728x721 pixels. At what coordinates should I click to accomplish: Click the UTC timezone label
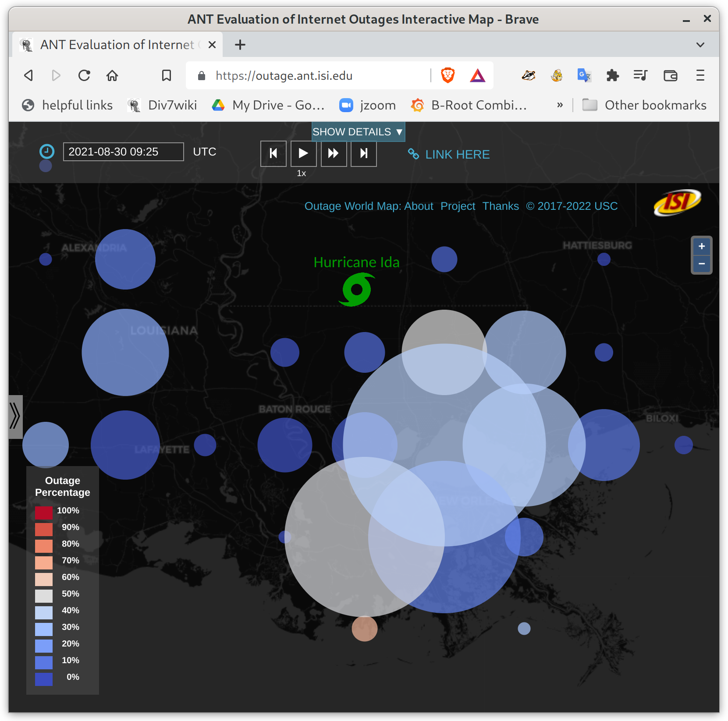point(205,152)
